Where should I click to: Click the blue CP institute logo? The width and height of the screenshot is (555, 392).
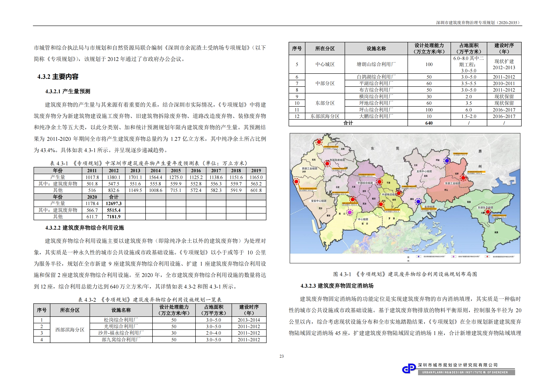409,369
